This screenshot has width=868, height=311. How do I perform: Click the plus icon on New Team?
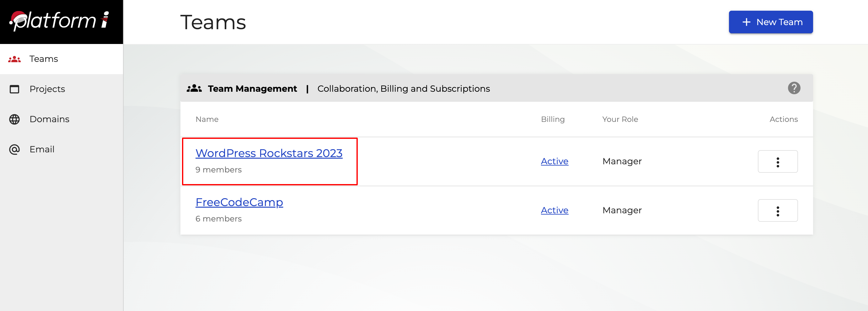(746, 22)
